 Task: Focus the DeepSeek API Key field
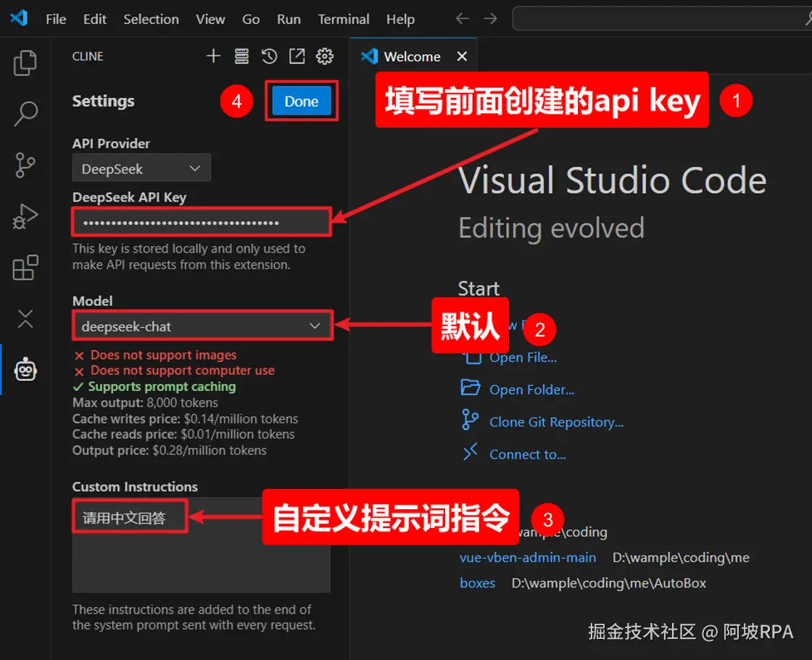tap(202, 222)
